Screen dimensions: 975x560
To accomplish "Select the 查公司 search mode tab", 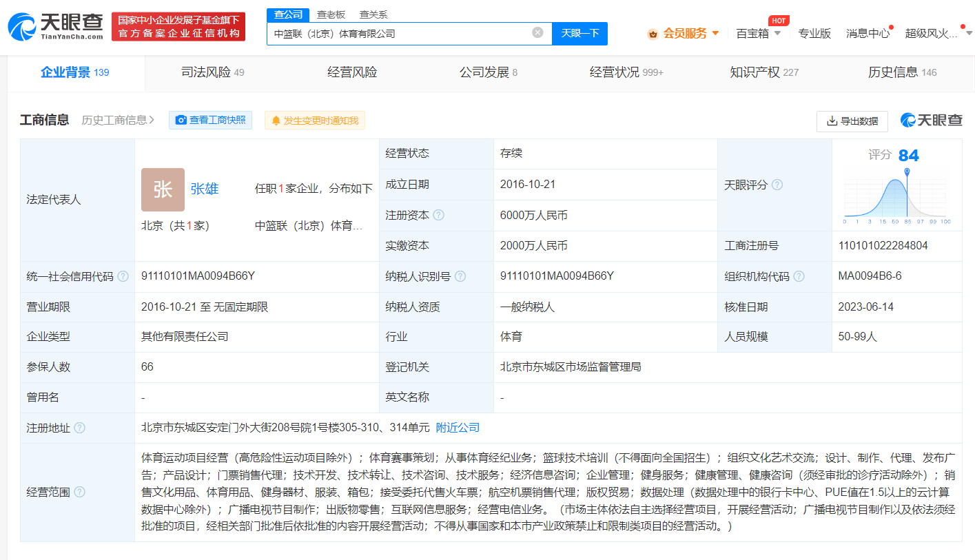I will click(x=287, y=14).
